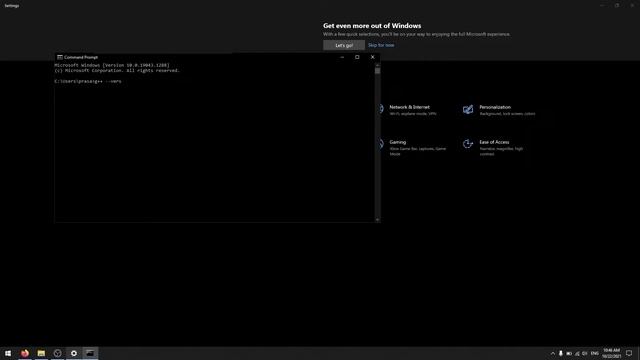This screenshot has height=360, width=640.
Task: Click the Let's go! button in Settings
Action: pos(344,45)
